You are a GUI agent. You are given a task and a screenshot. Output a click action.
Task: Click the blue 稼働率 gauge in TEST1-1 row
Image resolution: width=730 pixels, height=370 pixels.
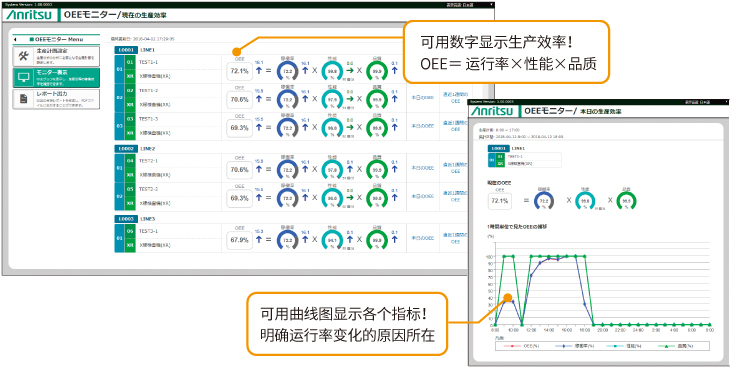pos(288,71)
